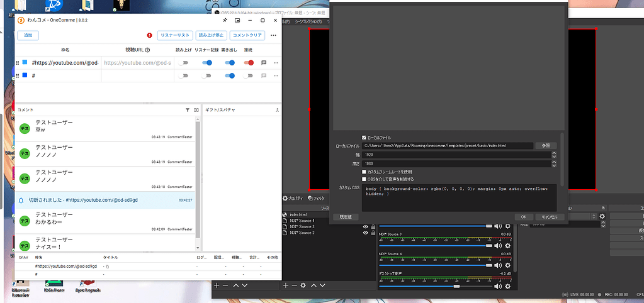Turn off 接続 toggle for YouTube row

click(x=249, y=63)
